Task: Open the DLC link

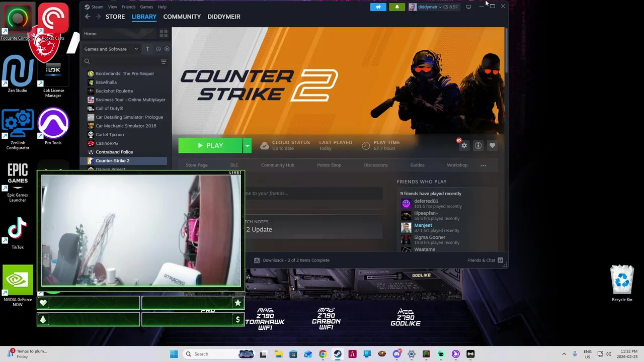Action: tap(234, 165)
